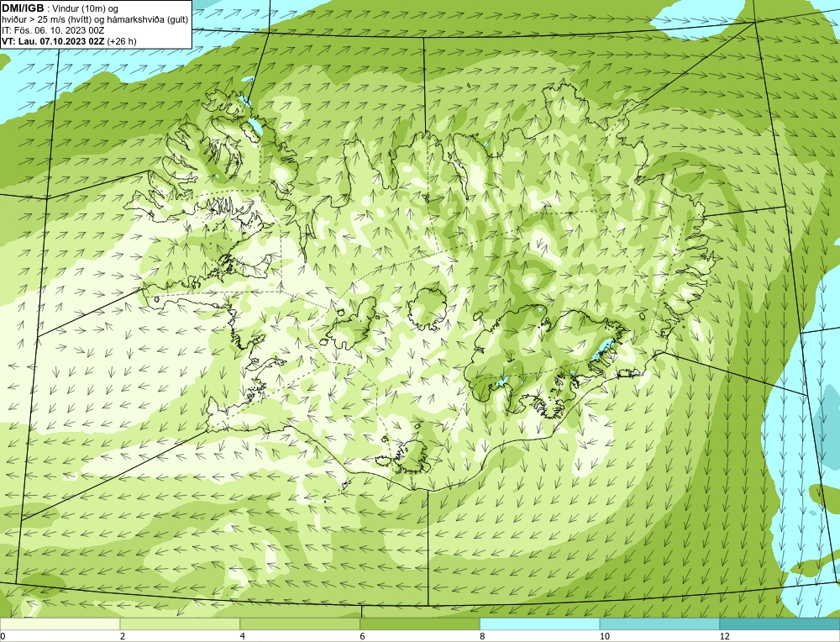Click the legend scale label '6'
The width and height of the screenshot is (840, 642).
[x=363, y=637]
